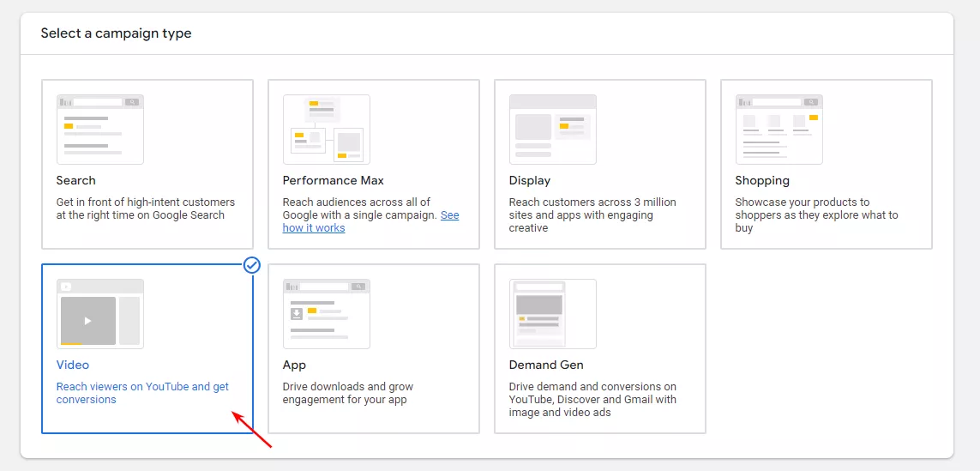This screenshot has height=471, width=980.
Task: Click 'Select a campaign type' heading
Action: (x=117, y=33)
